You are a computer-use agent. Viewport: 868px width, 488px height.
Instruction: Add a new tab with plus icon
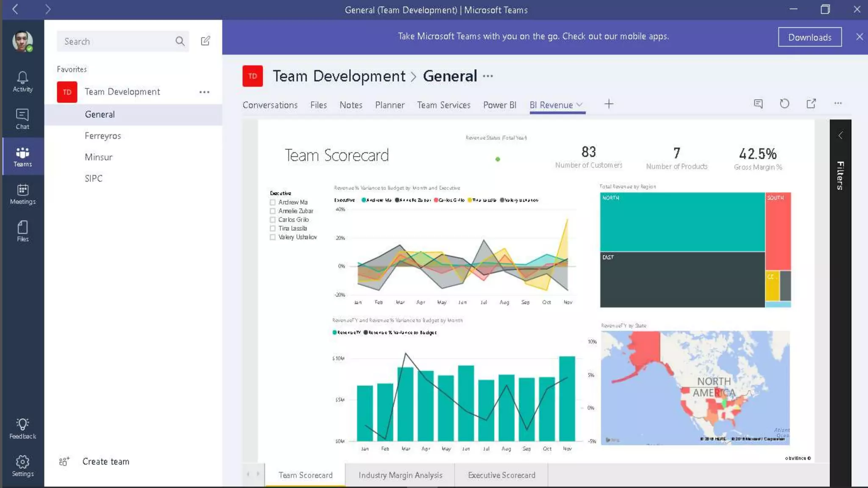(609, 104)
